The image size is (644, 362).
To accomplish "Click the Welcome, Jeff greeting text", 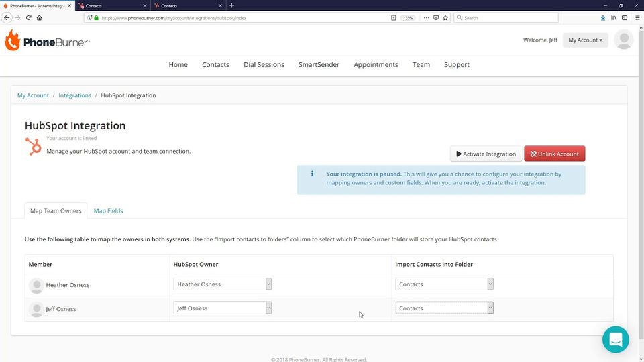I will click(540, 40).
